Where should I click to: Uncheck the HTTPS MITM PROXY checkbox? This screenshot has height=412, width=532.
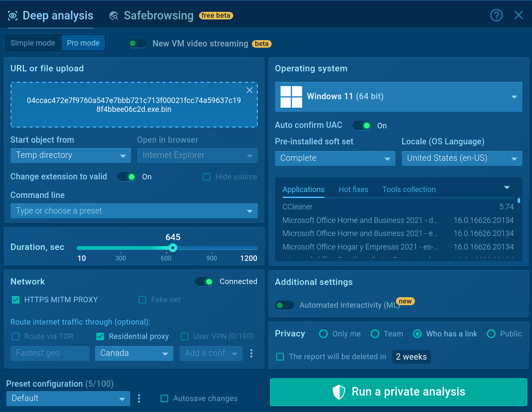(x=16, y=300)
